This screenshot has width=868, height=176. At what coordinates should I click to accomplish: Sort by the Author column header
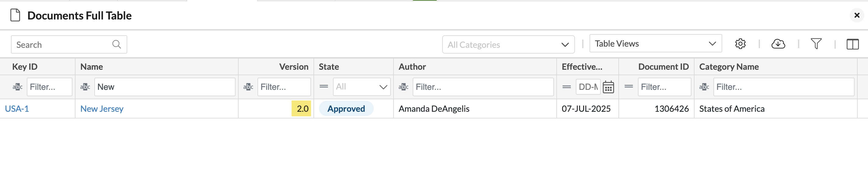pos(412,67)
